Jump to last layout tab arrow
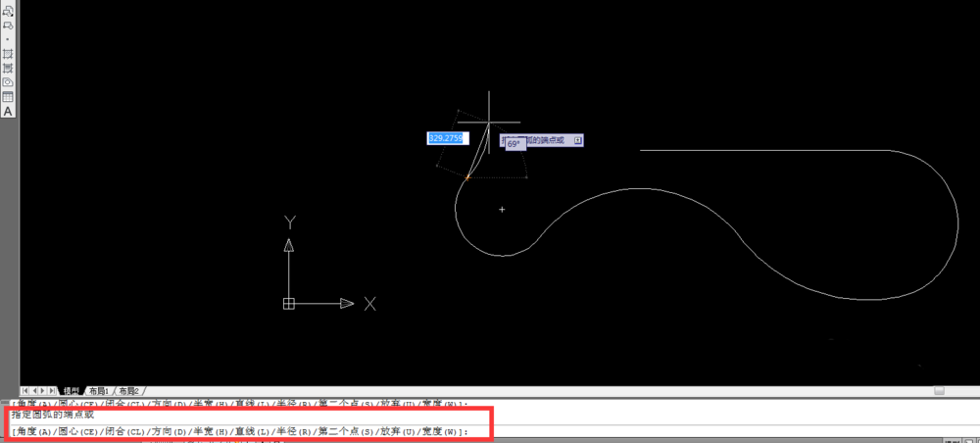This screenshot has width=980, height=443. (x=52, y=390)
